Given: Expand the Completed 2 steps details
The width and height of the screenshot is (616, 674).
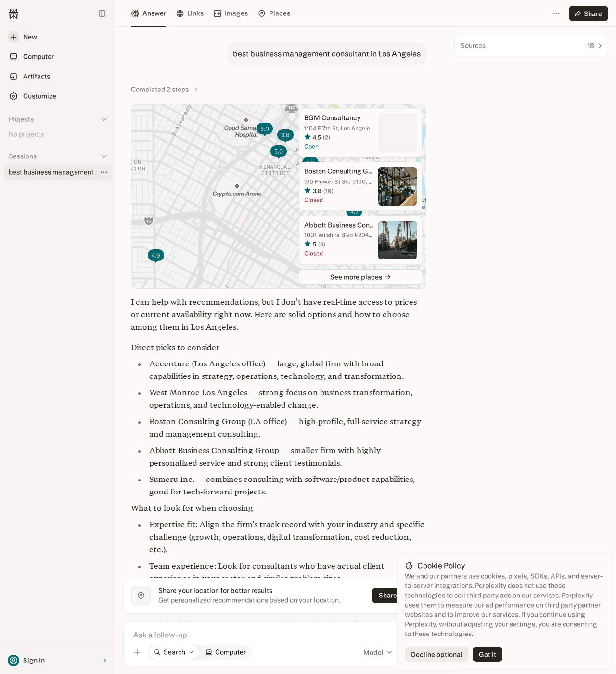Looking at the screenshot, I should 165,90.
